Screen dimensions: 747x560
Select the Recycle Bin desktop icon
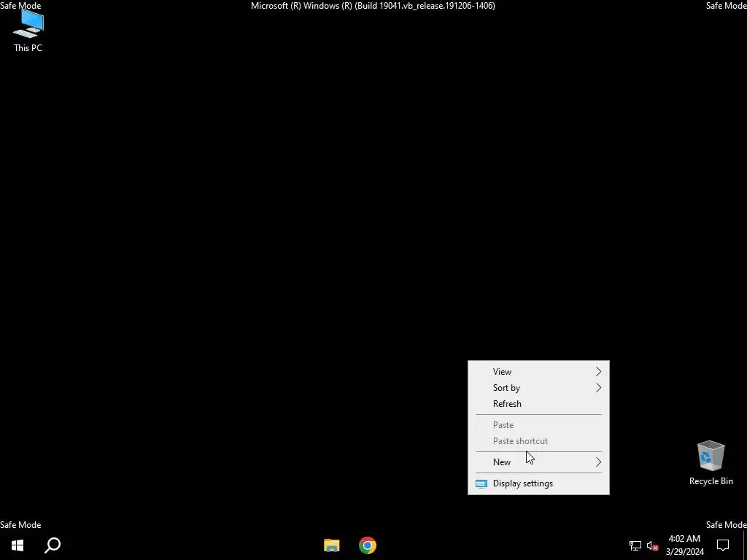711,463
